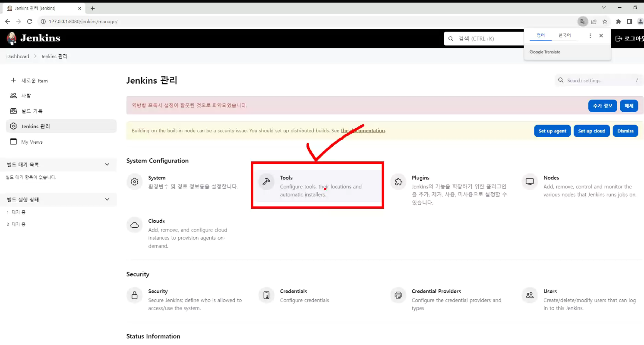Reload the page with the refresh icon

pos(30,22)
